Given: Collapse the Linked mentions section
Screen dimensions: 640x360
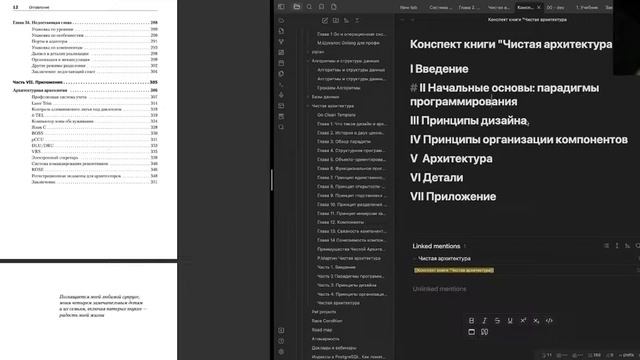Looking at the screenshot, I should click(436, 246).
